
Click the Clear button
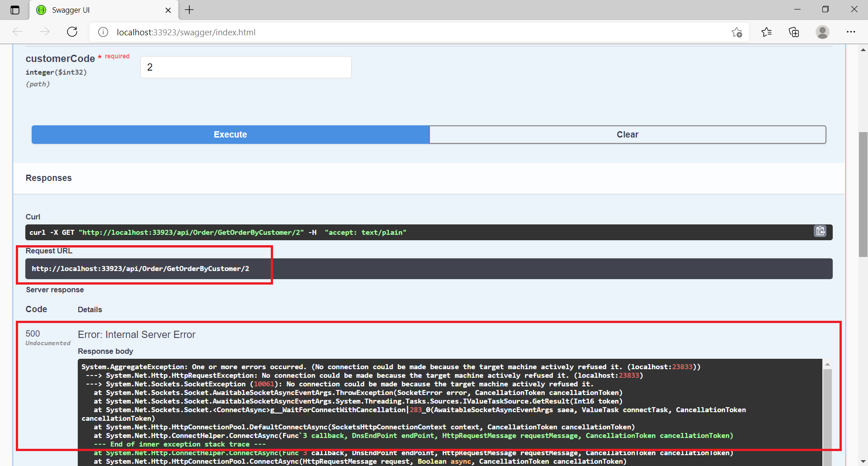(627, 134)
